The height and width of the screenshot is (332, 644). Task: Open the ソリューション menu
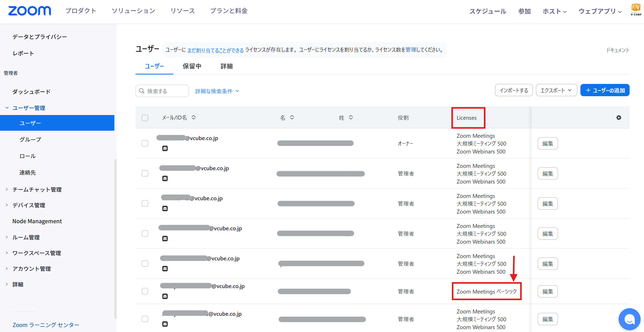[x=133, y=11]
